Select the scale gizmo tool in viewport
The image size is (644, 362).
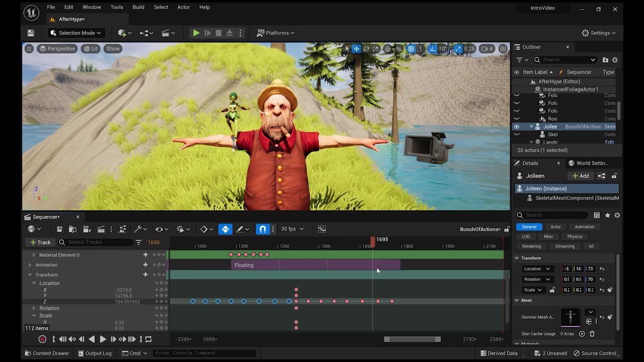click(x=375, y=49)
